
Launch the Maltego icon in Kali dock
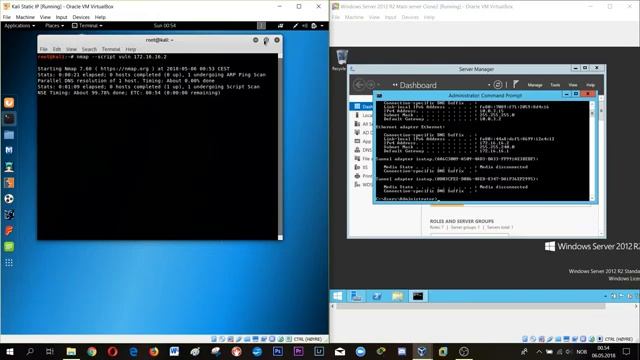coord(9,214)
